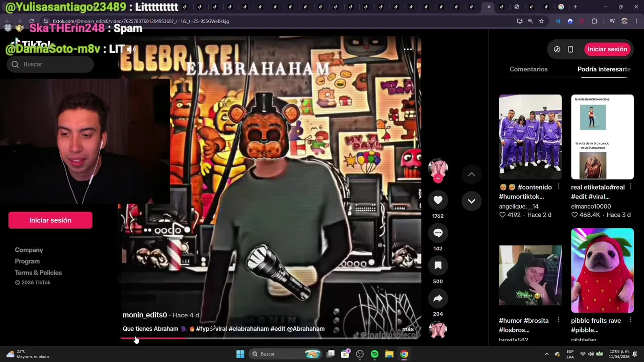Open the Terms & Policies link
Viewport: 644px width, 362px height.
pos(38,273)
